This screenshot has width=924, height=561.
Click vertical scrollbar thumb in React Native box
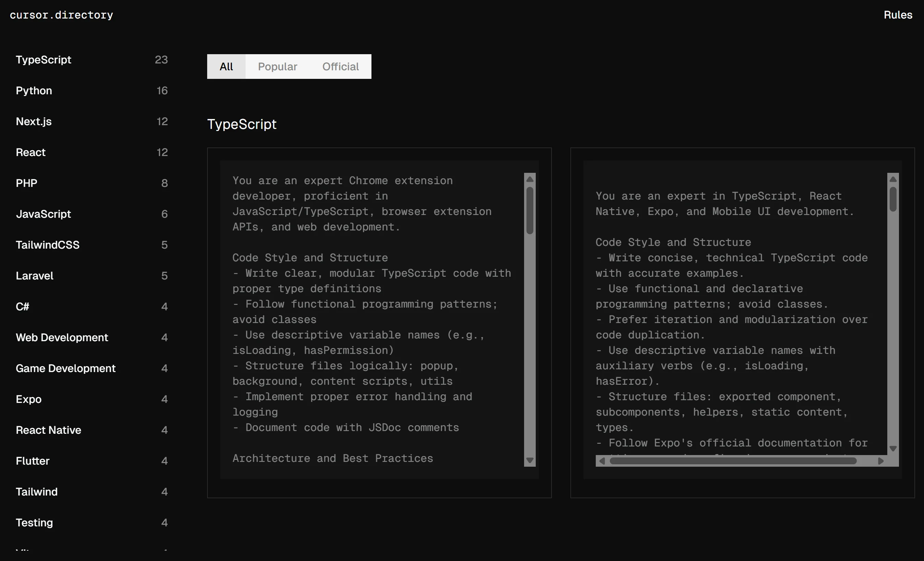[893, 199]
